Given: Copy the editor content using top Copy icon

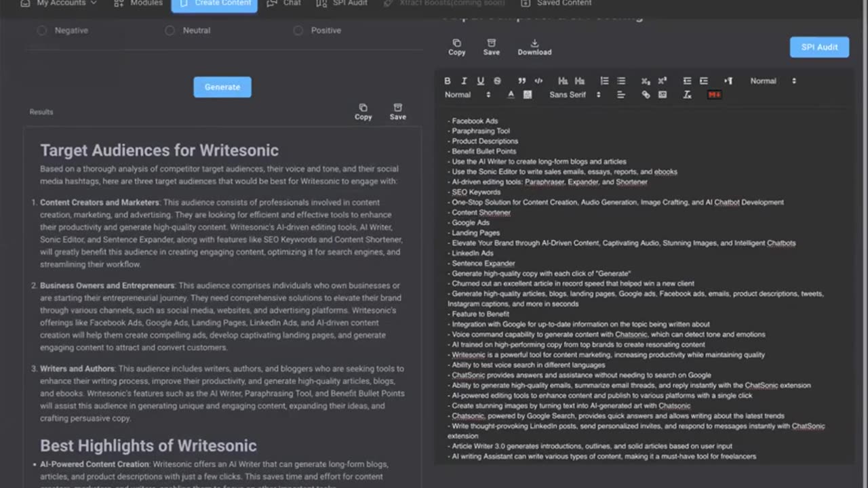Looking at the screenshot, I should (x=456, y=47).
